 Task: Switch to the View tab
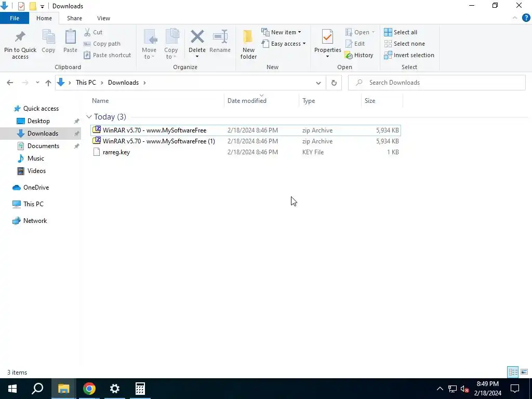point(103,18)
